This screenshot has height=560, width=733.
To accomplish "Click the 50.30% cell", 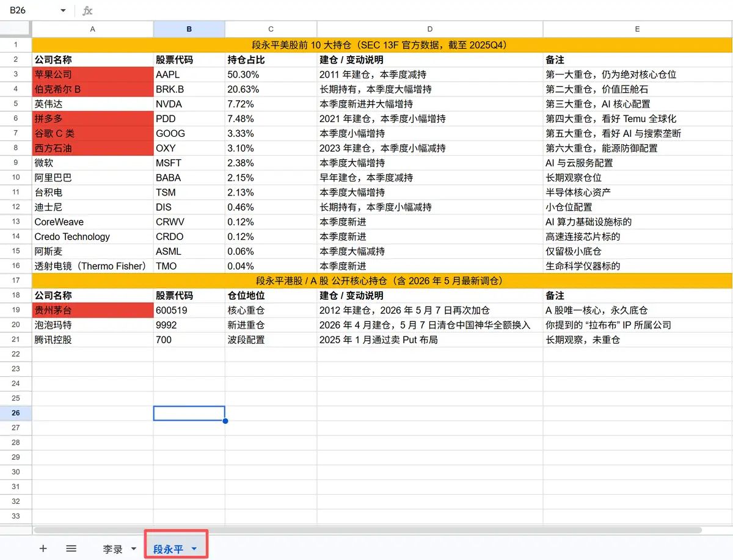I will (271, 75).
